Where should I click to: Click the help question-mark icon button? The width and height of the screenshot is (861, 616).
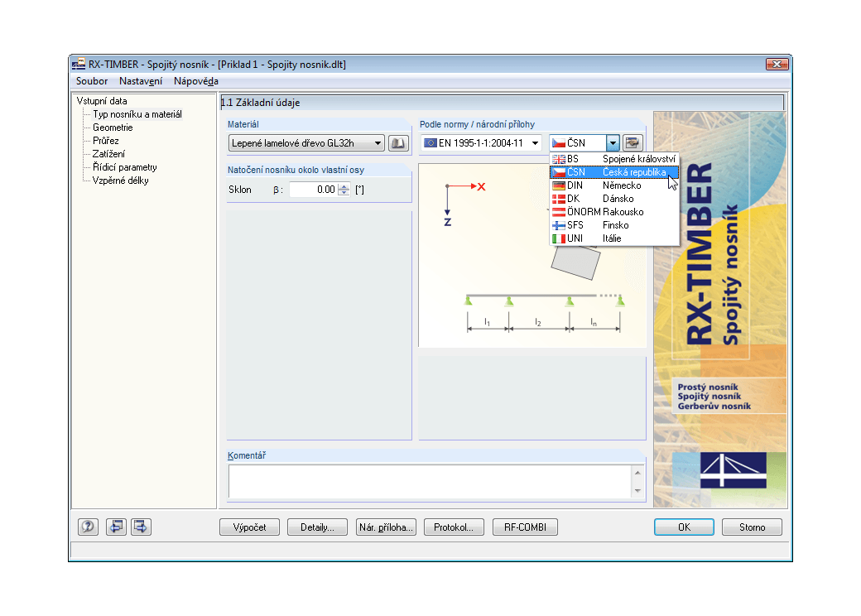coord(88,527)
